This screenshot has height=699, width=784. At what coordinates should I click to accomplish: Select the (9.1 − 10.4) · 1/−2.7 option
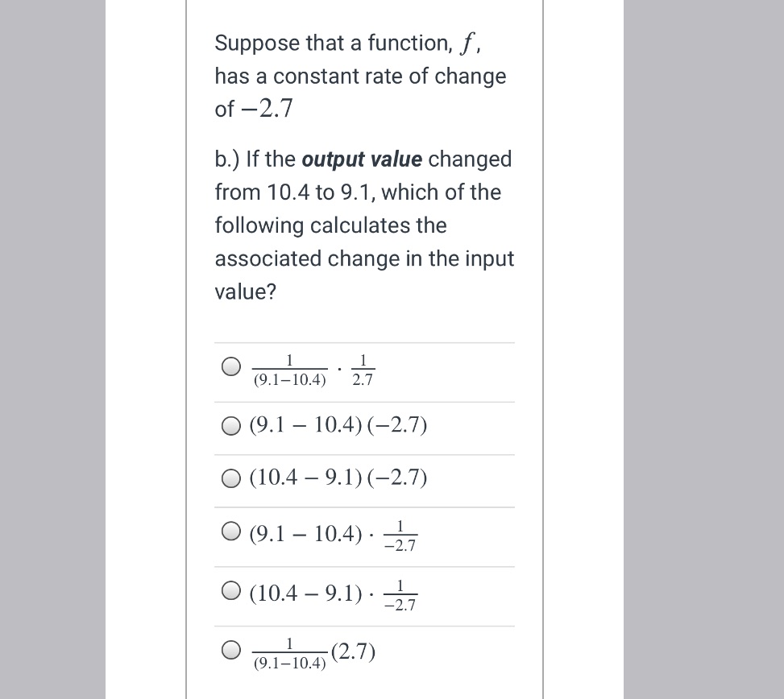pyautogui.click(x=230, y=531)
